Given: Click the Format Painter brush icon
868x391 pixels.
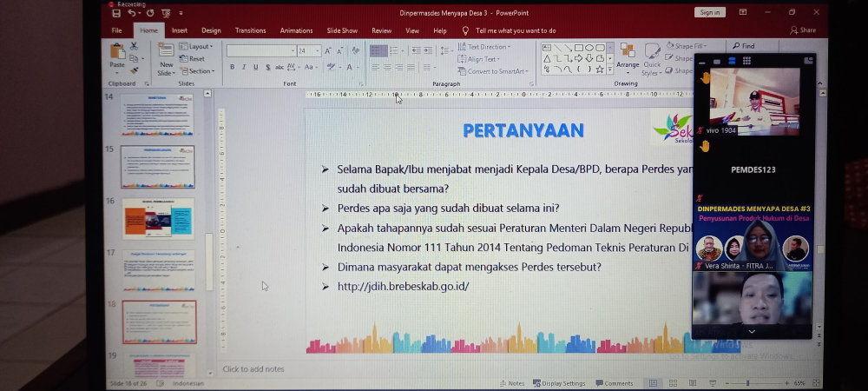Looking at the screenshot, I should (x=134, y=71).
